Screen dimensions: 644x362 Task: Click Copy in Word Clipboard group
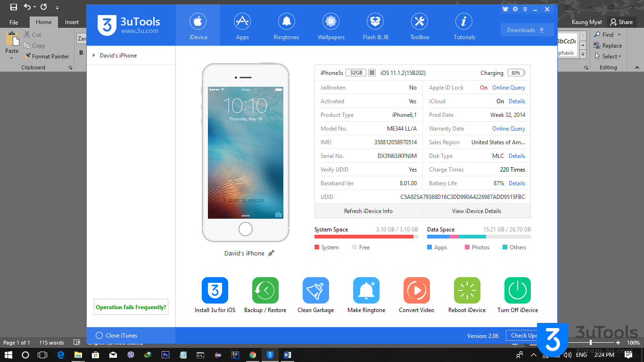click(x=34, y=46)
